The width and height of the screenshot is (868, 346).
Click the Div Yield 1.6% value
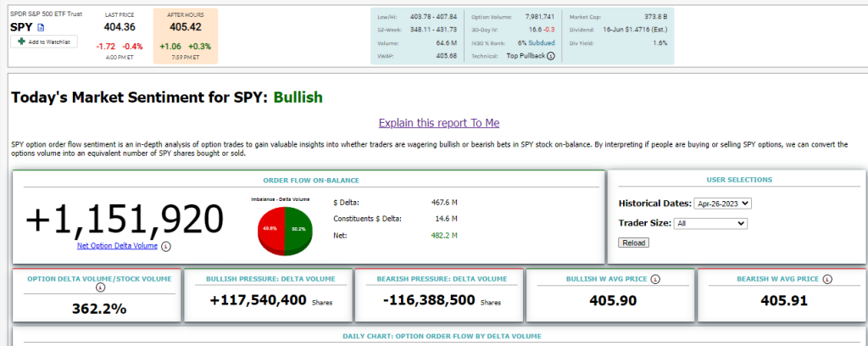[659, 42]
